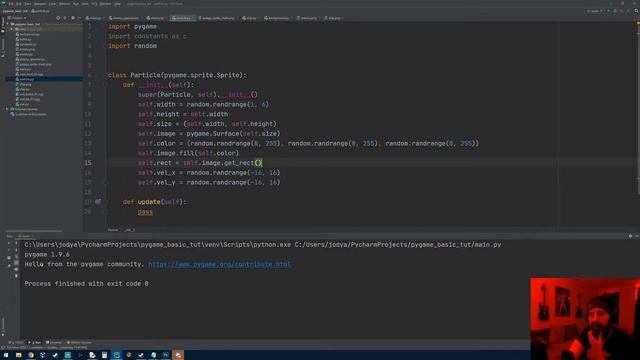Click the Run tool window button at bottom
The width and height of the screenshot is (640, 360).
(35, 342)
